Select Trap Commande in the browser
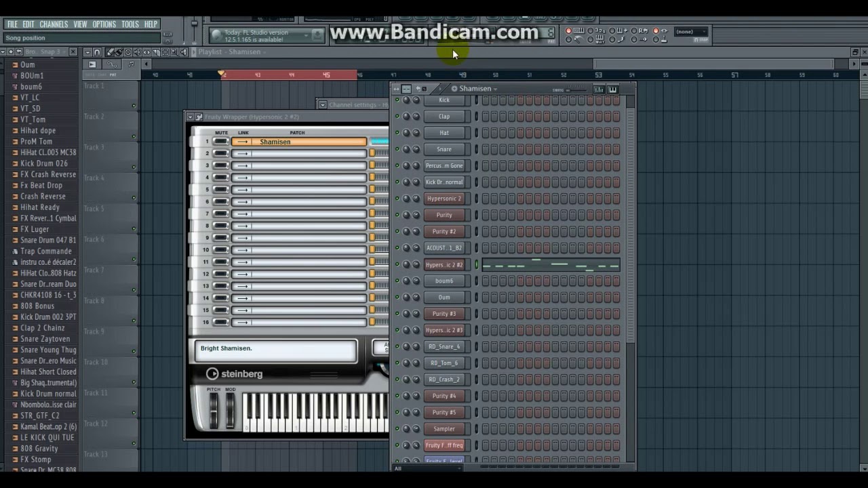 point(45,251)
